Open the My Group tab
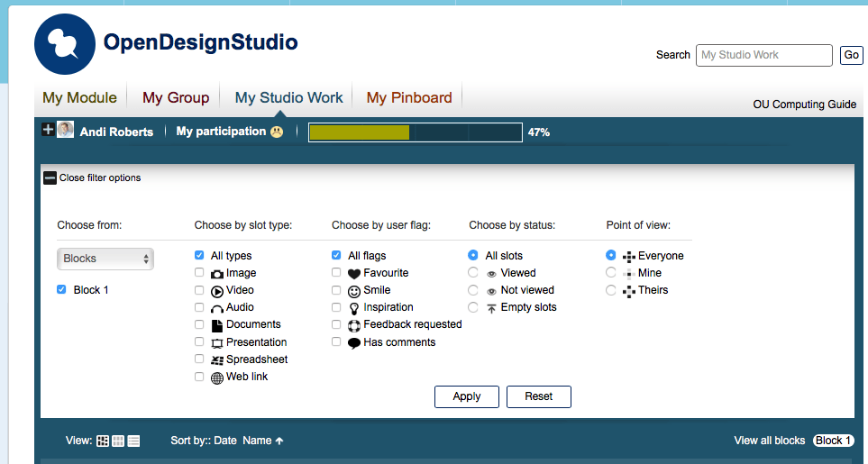The height and width of the screenshot is (464, 868). coord(176,98)
